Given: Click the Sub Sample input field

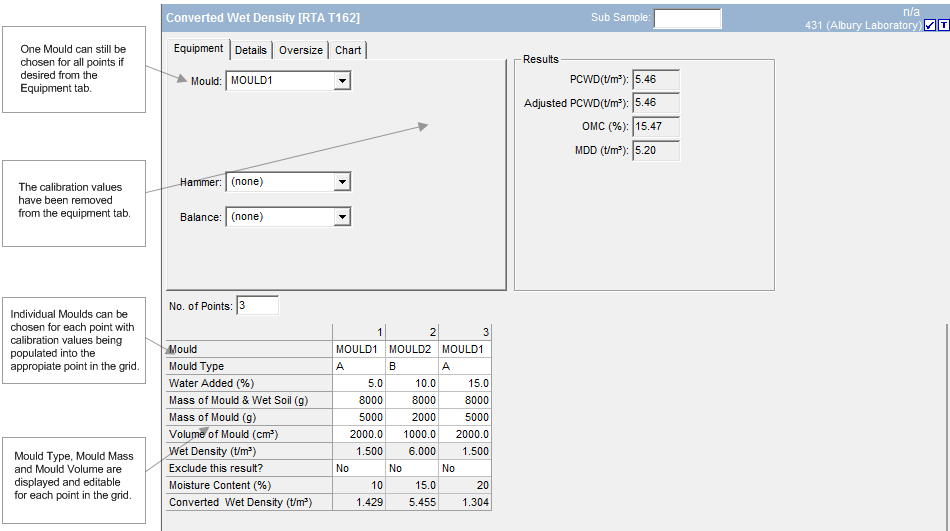Looking at the screenshot, I should click(687, 18).
